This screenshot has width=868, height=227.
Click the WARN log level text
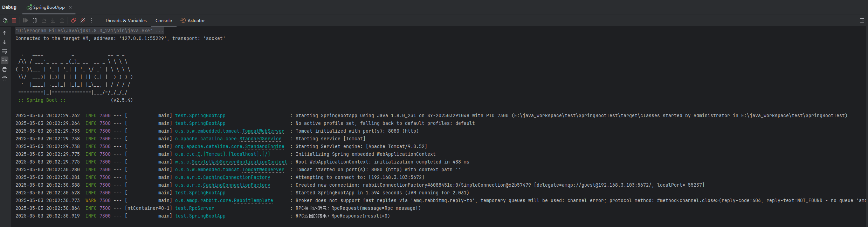click(91, 201)
